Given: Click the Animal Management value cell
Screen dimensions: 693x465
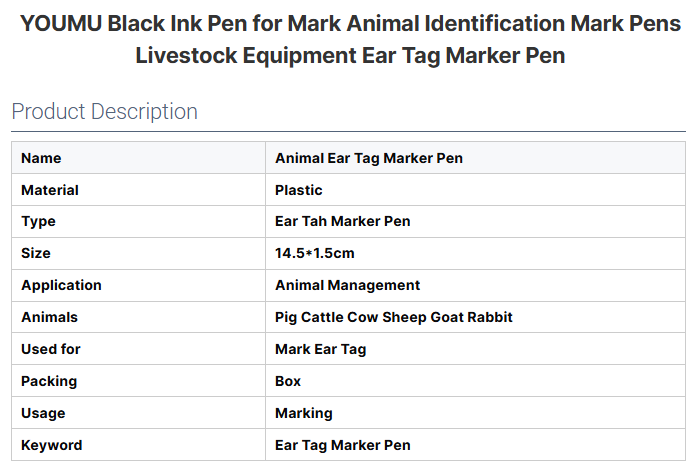Looking at the screenshot, I should [x=348, y=285].
